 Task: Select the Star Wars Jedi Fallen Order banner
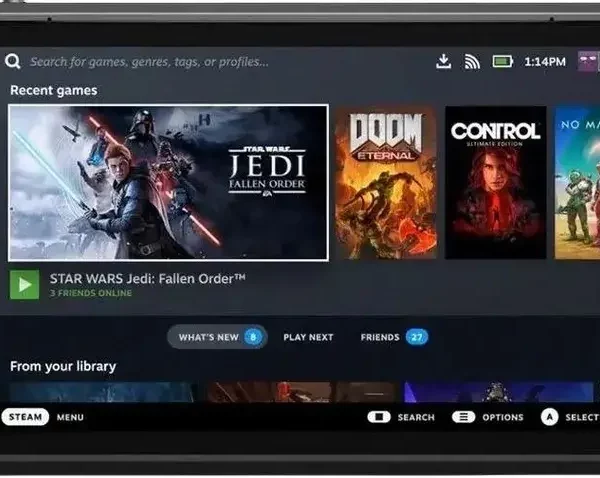click(168, 182)
